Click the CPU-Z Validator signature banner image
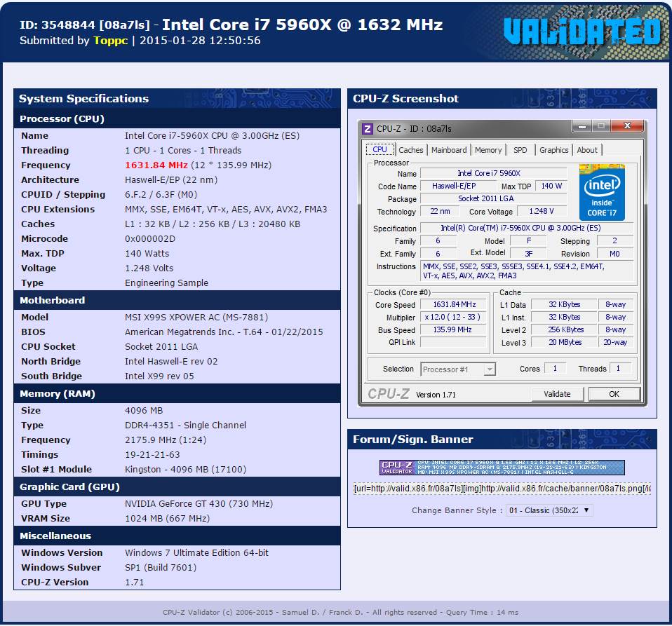672x626 pixels. click(502, 468)
